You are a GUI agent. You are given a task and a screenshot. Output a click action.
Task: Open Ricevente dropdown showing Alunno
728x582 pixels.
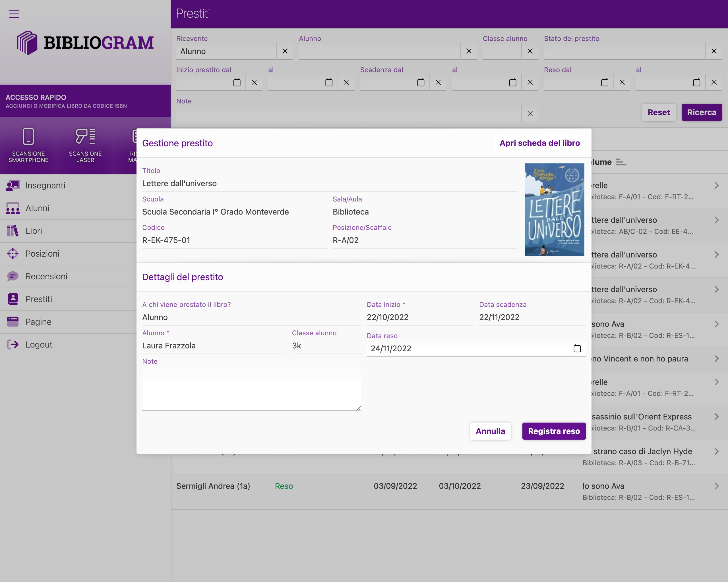[226, 51]
